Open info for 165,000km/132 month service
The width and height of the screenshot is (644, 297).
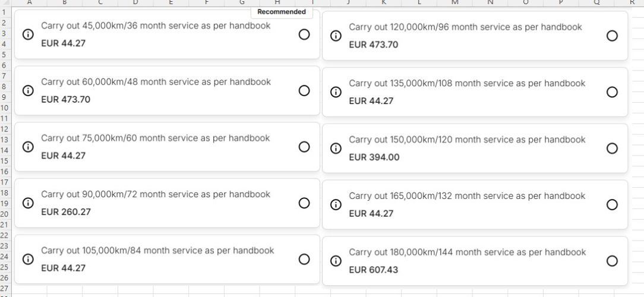335,204
